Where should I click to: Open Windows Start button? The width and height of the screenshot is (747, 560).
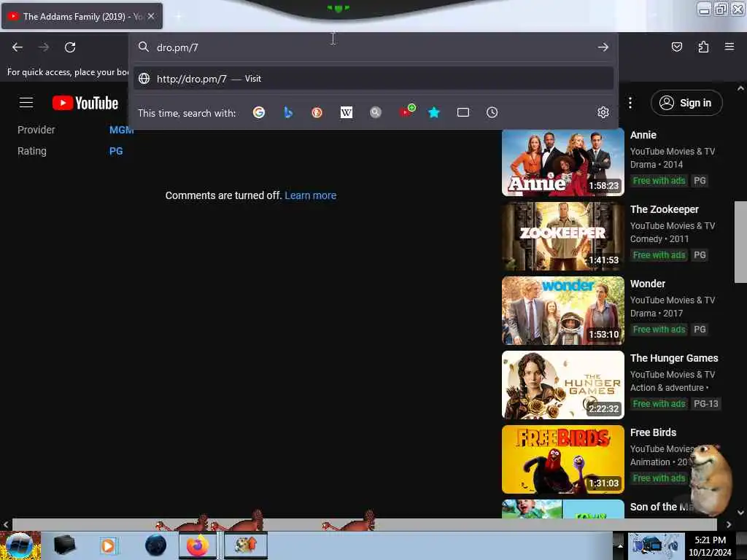(x=20, y=545)
